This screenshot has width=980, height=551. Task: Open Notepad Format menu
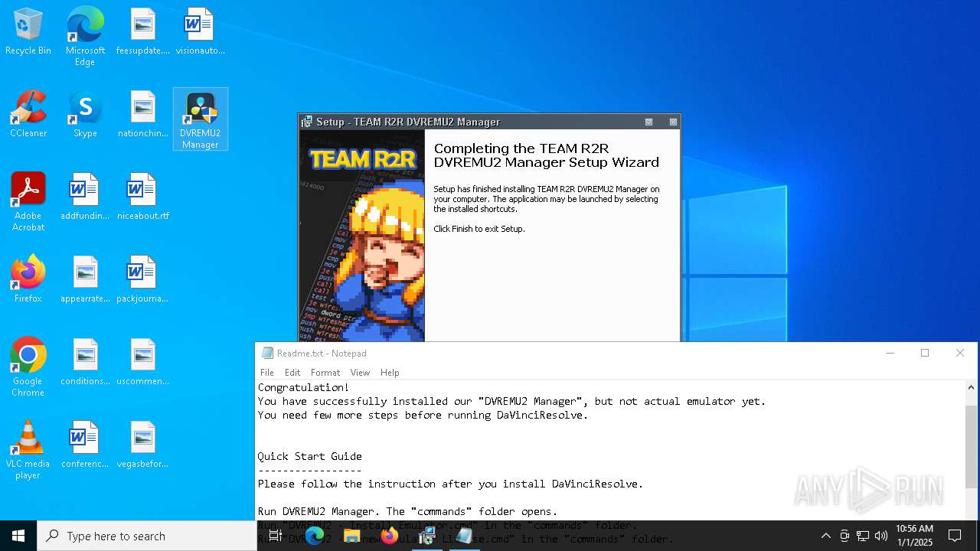pyautogui.click(x=325, y=373)
